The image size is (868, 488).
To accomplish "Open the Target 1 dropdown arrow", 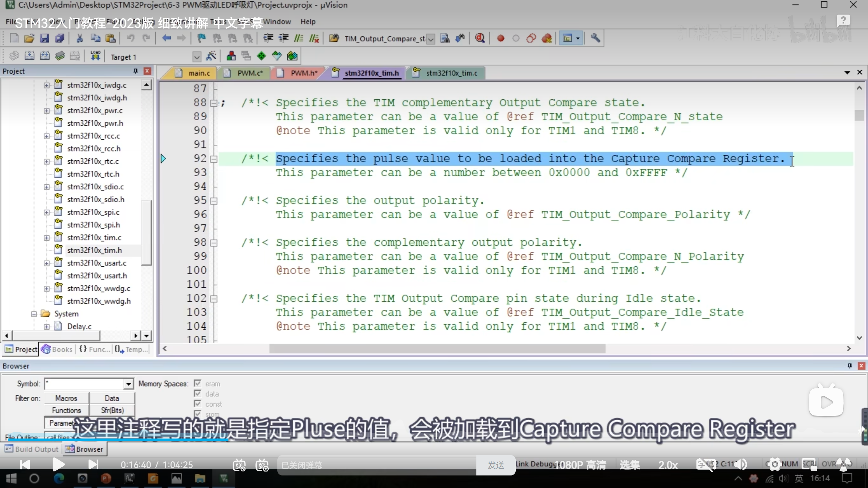I will [x=197, y=57].
